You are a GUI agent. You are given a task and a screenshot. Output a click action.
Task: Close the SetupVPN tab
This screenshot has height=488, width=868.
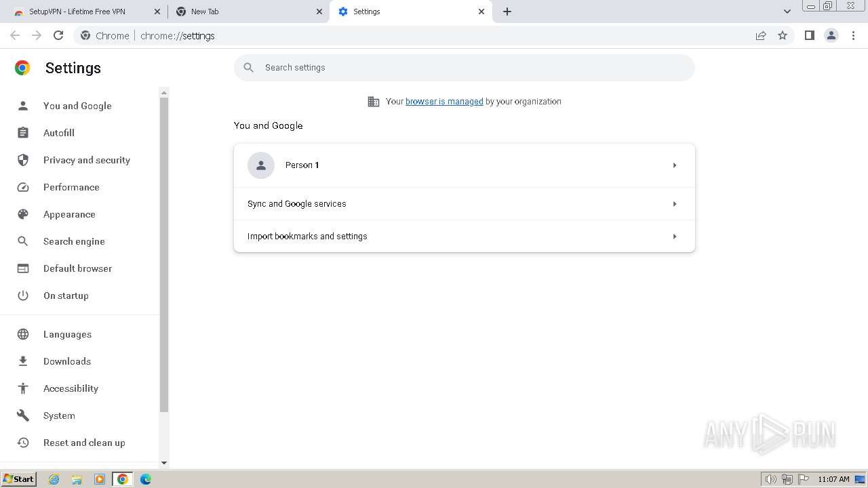click(x=157, y=12)
